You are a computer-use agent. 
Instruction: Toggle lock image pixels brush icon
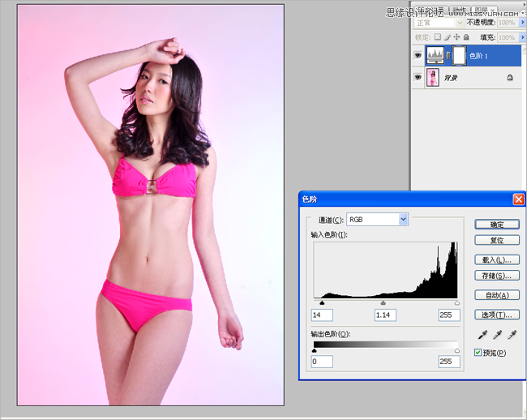(x=447, y=37)
